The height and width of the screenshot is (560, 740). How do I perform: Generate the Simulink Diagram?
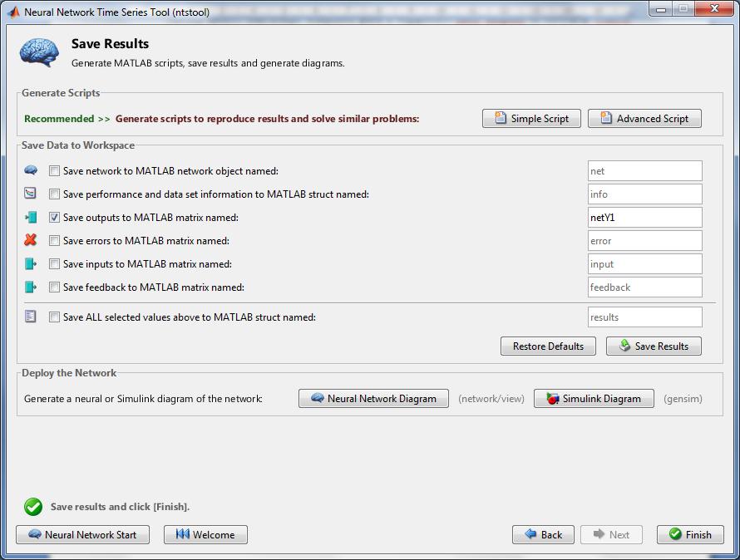594,399
